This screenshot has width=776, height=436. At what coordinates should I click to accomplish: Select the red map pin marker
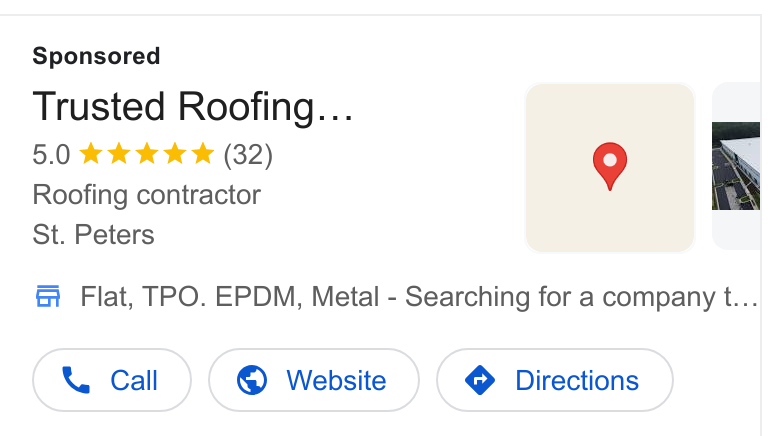point(610,166)
